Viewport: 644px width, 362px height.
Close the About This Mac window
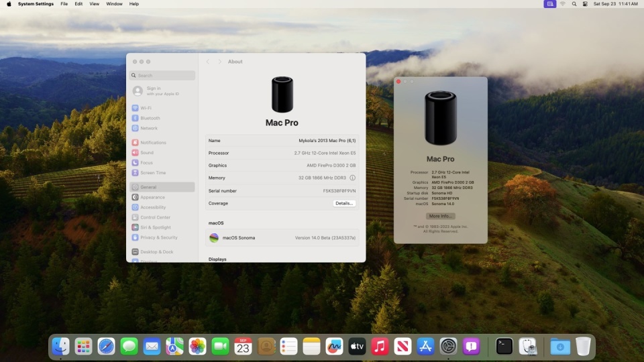tap(398, 81)
